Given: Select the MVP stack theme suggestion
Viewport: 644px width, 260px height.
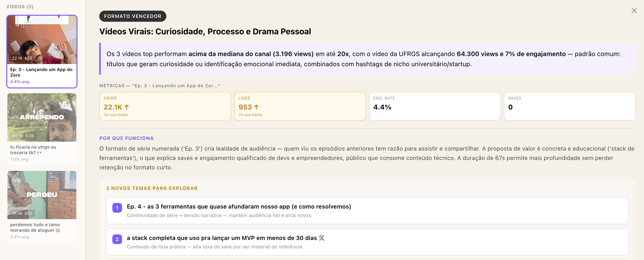Looking at the screenshot, I should [x=367, y=242].
